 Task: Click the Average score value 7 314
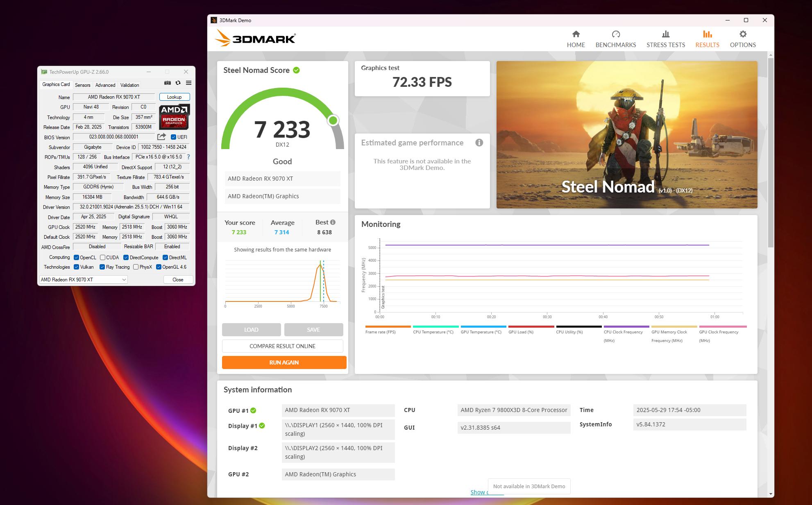click(282, 232)
